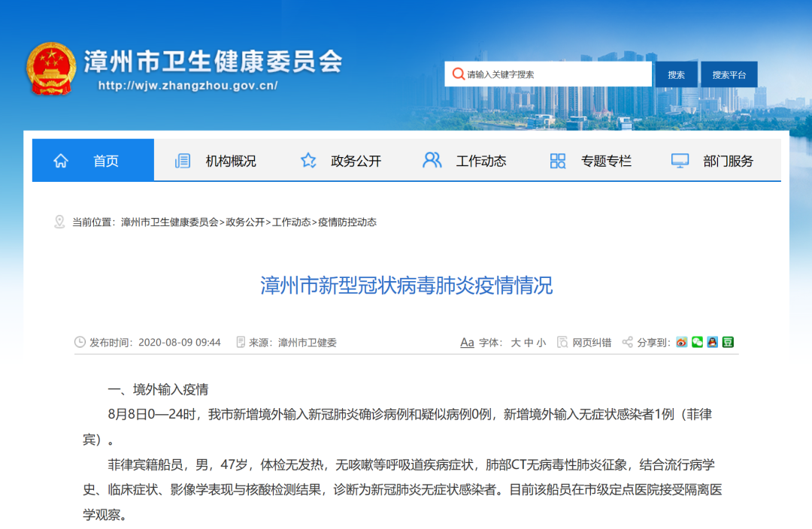
Task: Click the location pin icon in breadcrumb
Action: 59,222
